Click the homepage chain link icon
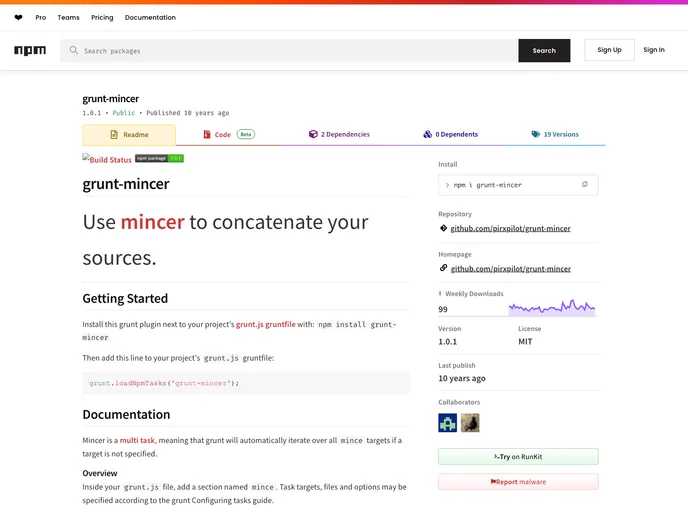688x512 pixels. [x=443, y=268]
